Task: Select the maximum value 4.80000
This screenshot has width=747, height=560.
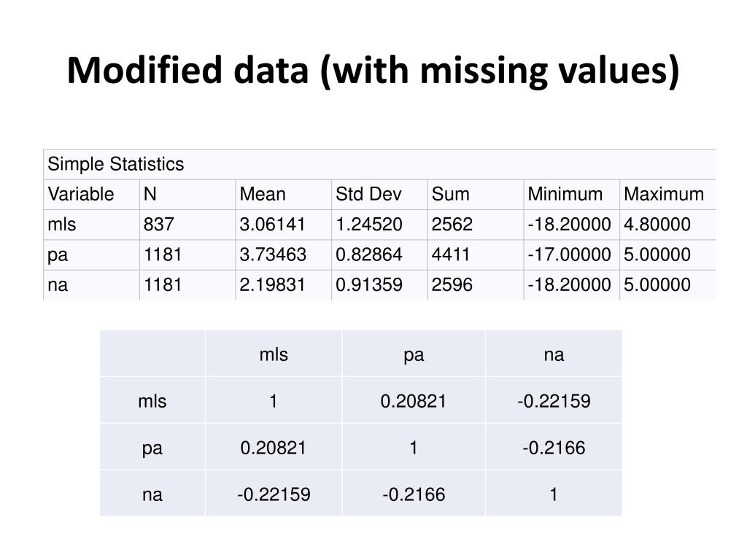Action: 657,225
